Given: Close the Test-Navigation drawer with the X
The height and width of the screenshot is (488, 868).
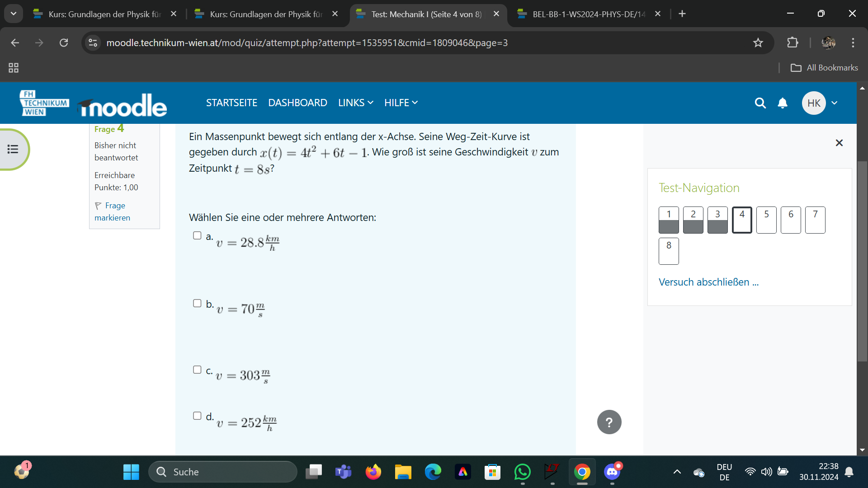Looking at the screenshot, I should (x=839, y=143).
